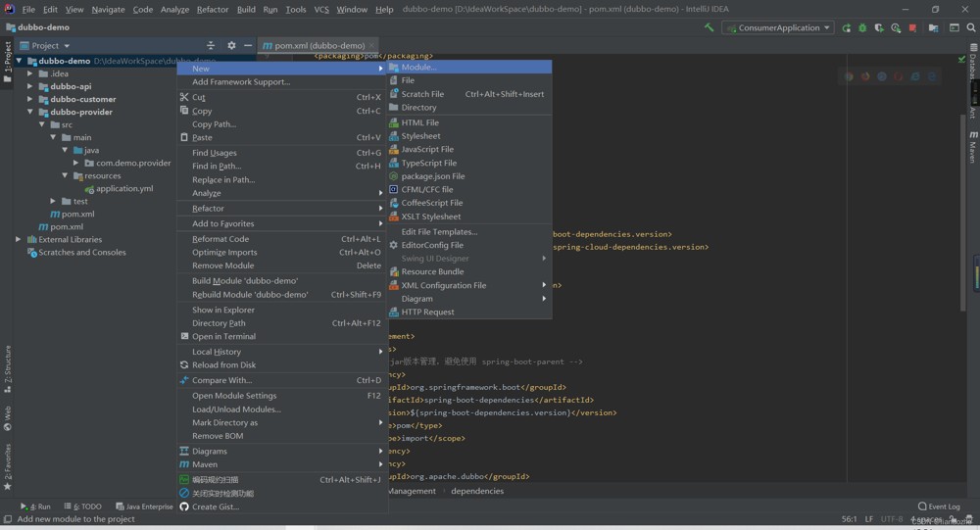Open ConsumerApplication run configuration dropdown
The width and height of the screenshot is (980, 530).
pos(778,27)
